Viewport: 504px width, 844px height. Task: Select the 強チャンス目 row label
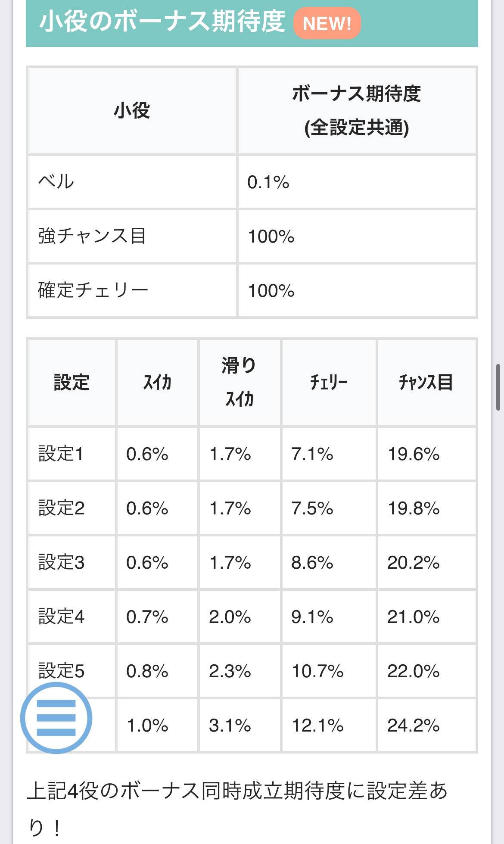pos(92,236)
